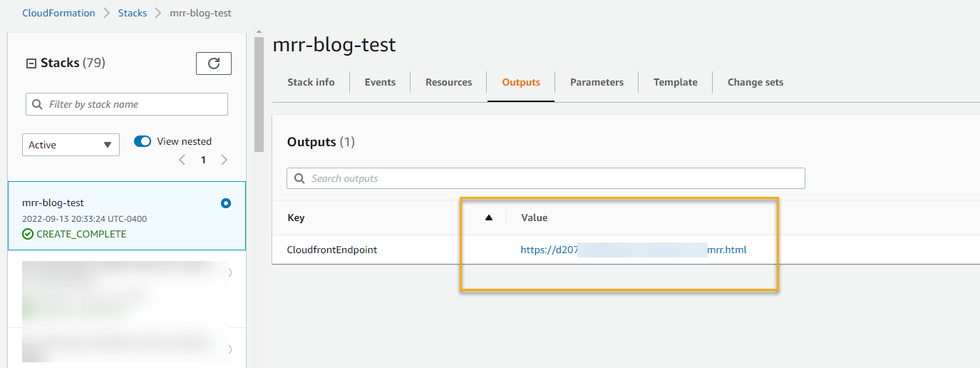Viewport: 980px width, 368px height.
Task: Open the Stacks breadcrumb link
Action: click(x=133, y=13)
